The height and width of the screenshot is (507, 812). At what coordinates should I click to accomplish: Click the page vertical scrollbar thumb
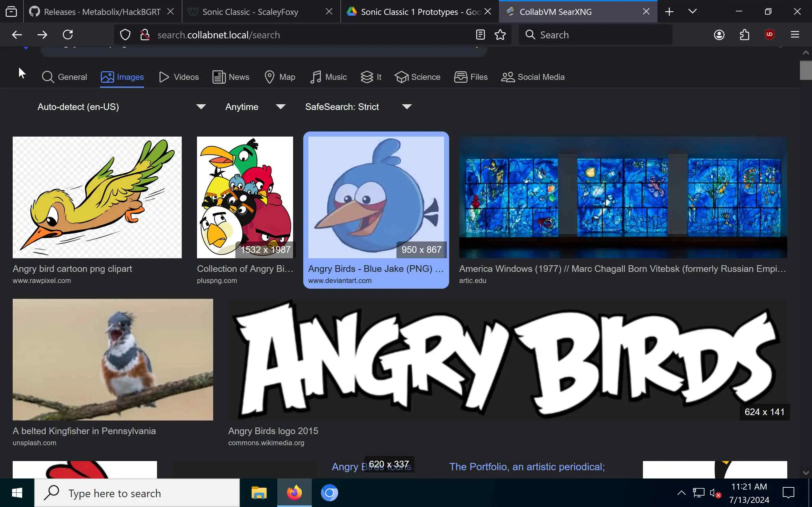click(x=806, y=70)
